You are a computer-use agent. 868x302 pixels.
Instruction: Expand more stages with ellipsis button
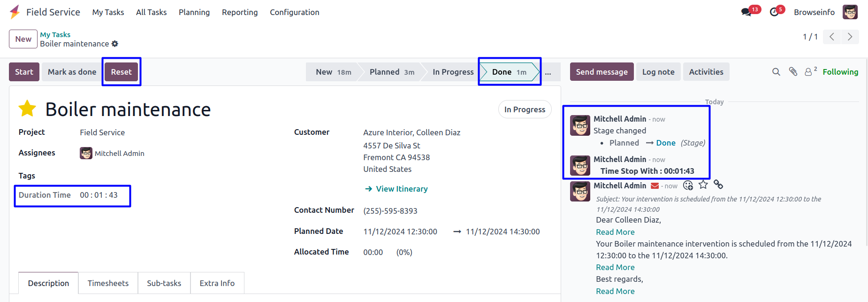(x=548, y=72)
